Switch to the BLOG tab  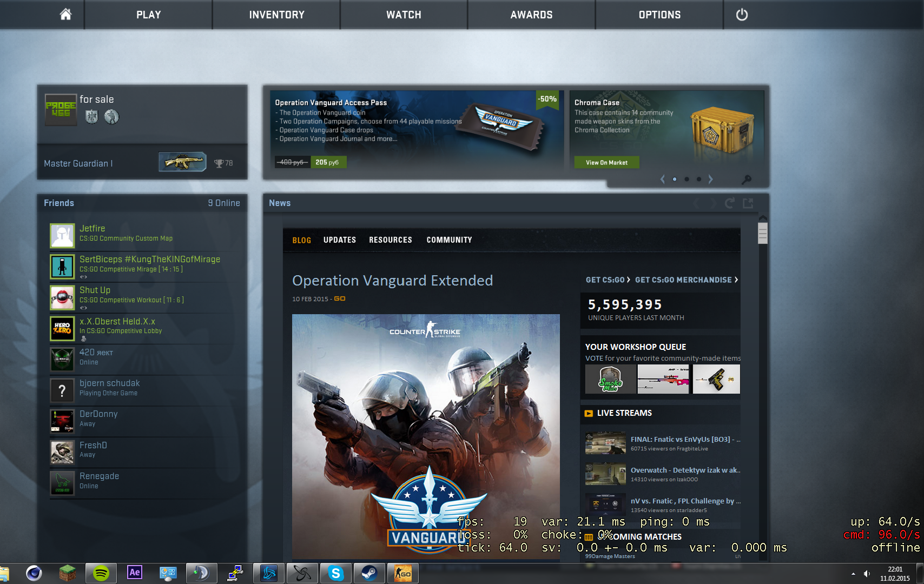pyautogui.click(x=301, y=240)
